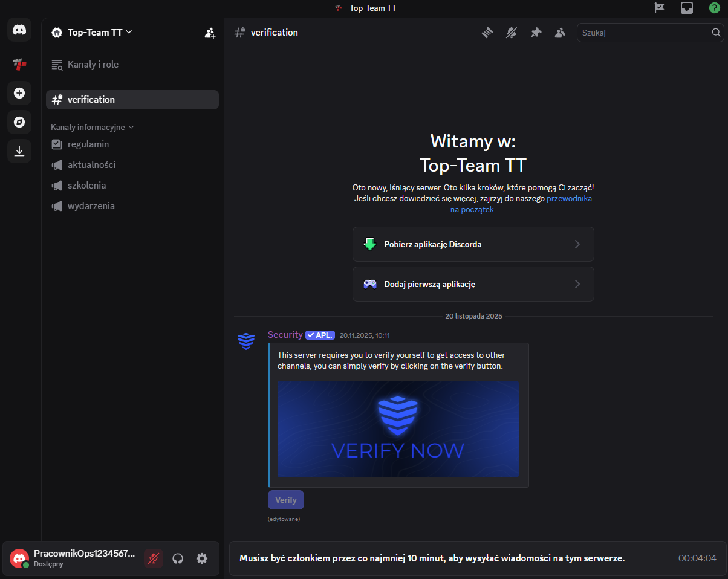Open notification settings bell icon
This screenshot has height=579, width=728.
[512, 33]
